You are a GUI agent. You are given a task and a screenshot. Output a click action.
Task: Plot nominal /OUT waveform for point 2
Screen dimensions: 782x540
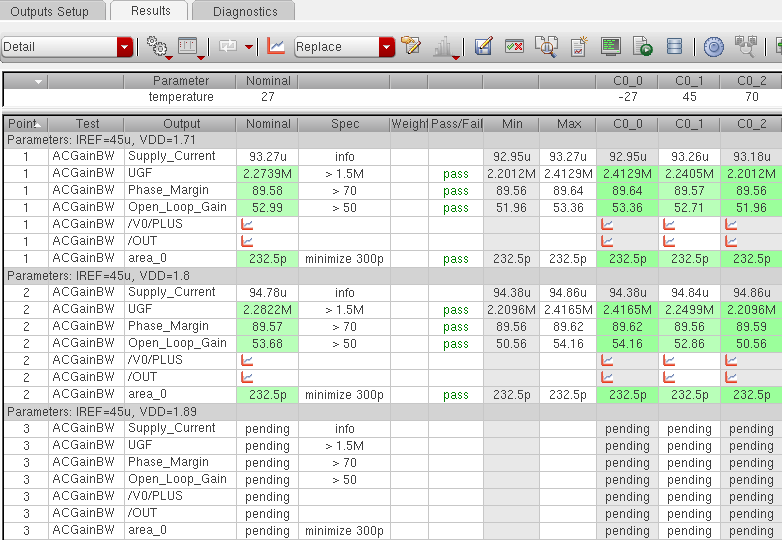247,377
